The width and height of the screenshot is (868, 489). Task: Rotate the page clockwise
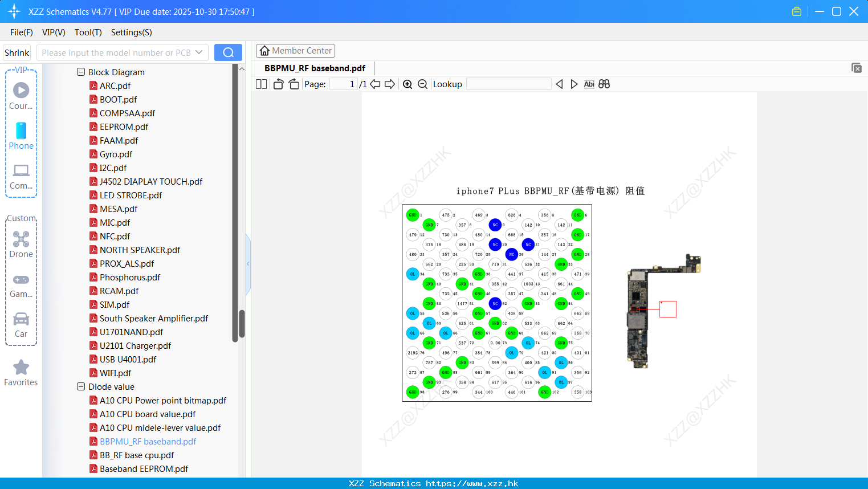click(294, 84)
